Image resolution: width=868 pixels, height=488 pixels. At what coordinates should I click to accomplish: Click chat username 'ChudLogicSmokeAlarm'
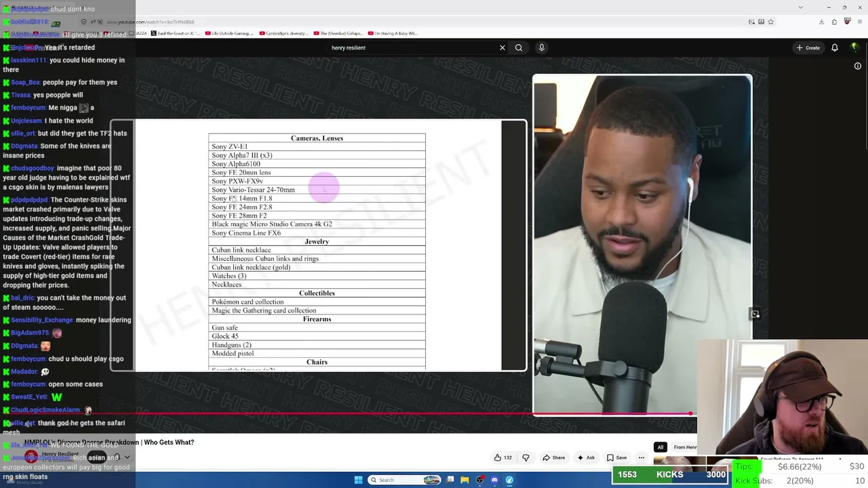(45, 410)
